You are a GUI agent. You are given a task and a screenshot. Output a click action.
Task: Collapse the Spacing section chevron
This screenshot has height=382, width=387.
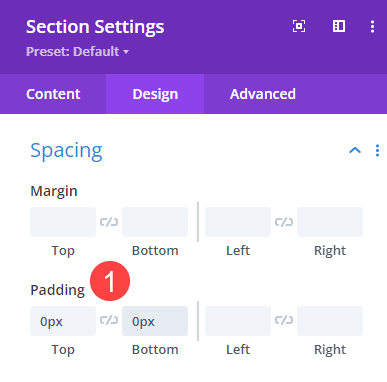[355, 151]
